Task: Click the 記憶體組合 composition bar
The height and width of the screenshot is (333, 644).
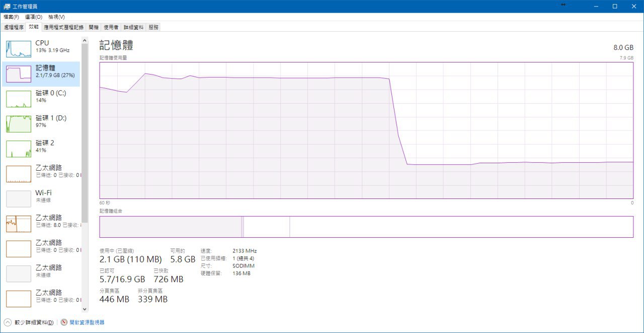Action: [x=366, y=227]
